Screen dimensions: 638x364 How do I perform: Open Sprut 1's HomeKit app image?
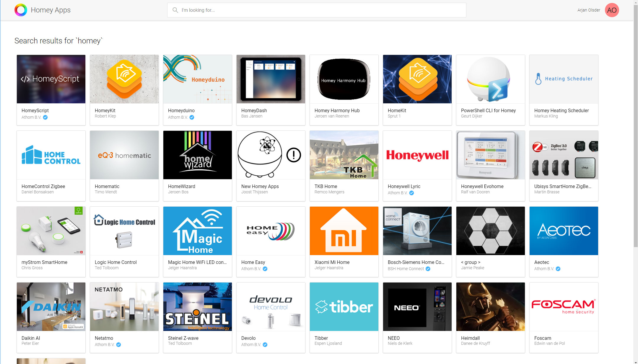coord(417,79)
